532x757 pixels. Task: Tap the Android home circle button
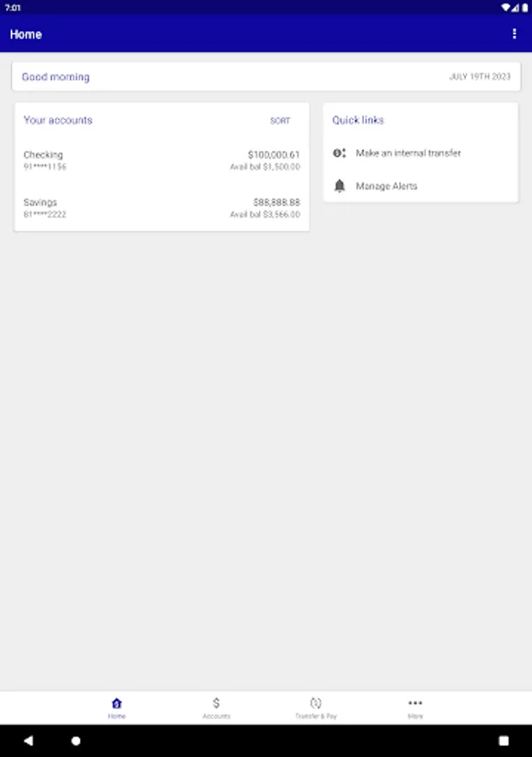click(76, 740)
